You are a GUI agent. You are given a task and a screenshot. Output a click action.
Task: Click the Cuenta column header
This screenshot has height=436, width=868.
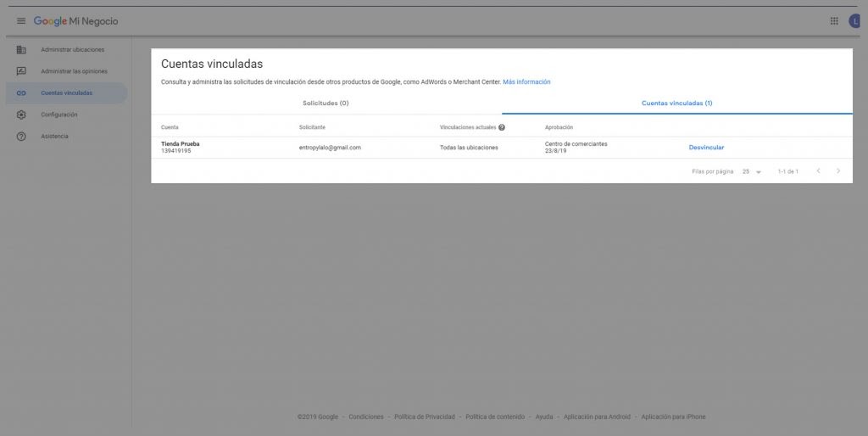170,127
